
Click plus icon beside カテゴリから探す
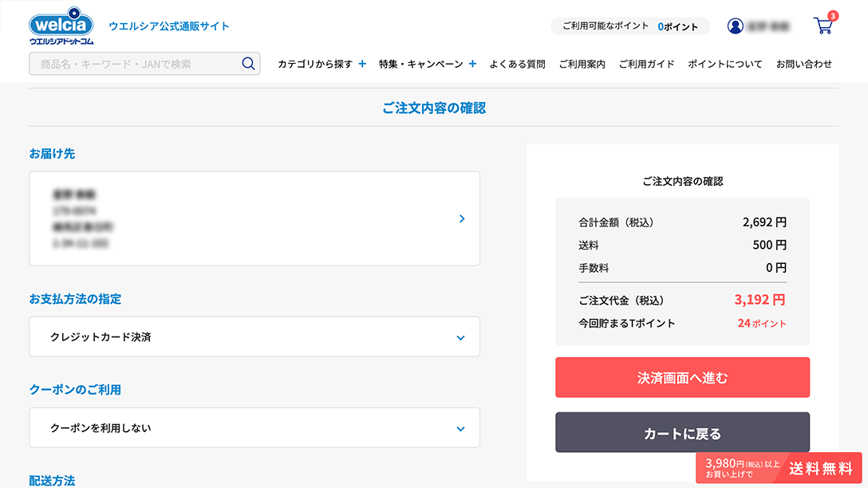pos(362,64)
